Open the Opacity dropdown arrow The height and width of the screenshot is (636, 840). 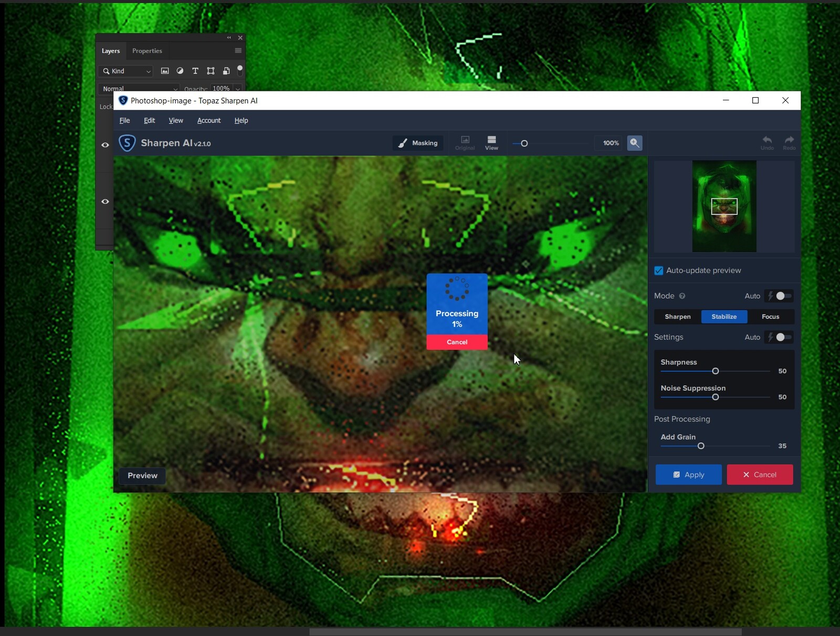pos(238,89)
